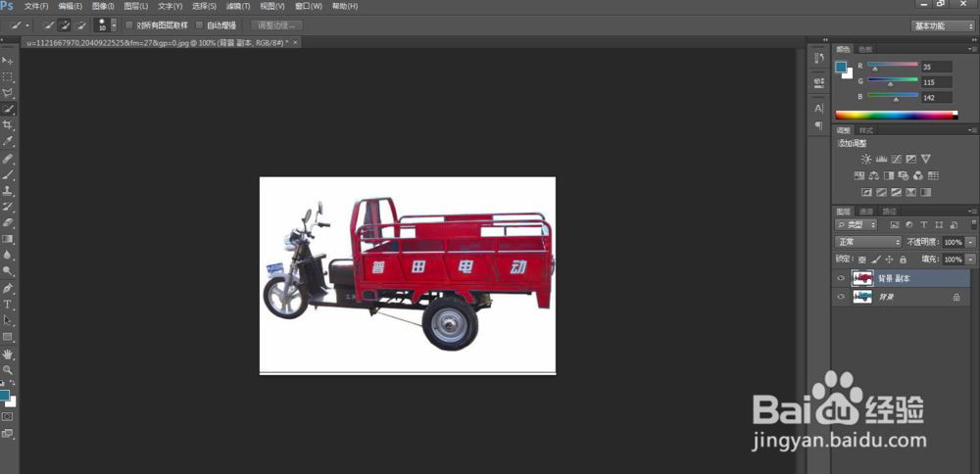Choose New Selection mode in options bar
The height and width of the screenshot is (474, 980).
point(49,25)
